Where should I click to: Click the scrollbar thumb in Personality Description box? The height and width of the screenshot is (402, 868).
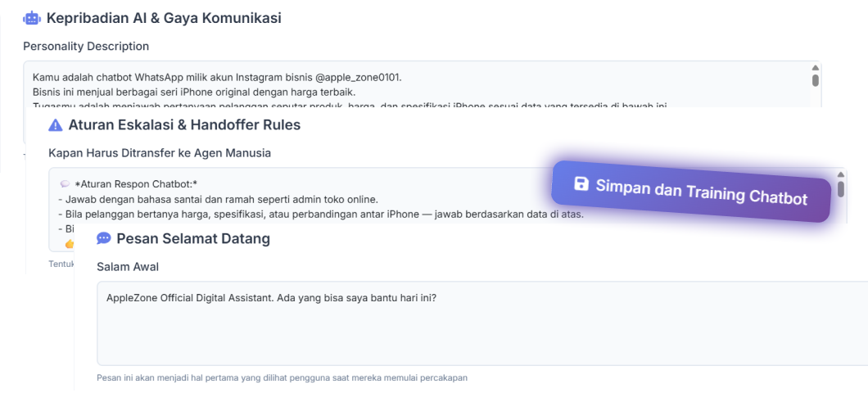(816, 80)
